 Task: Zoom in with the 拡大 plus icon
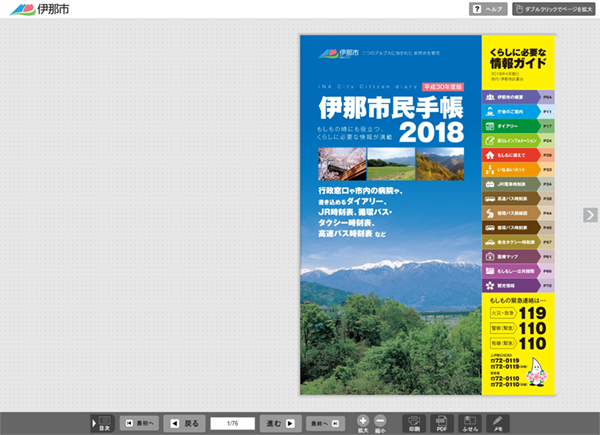coord(363,424)
